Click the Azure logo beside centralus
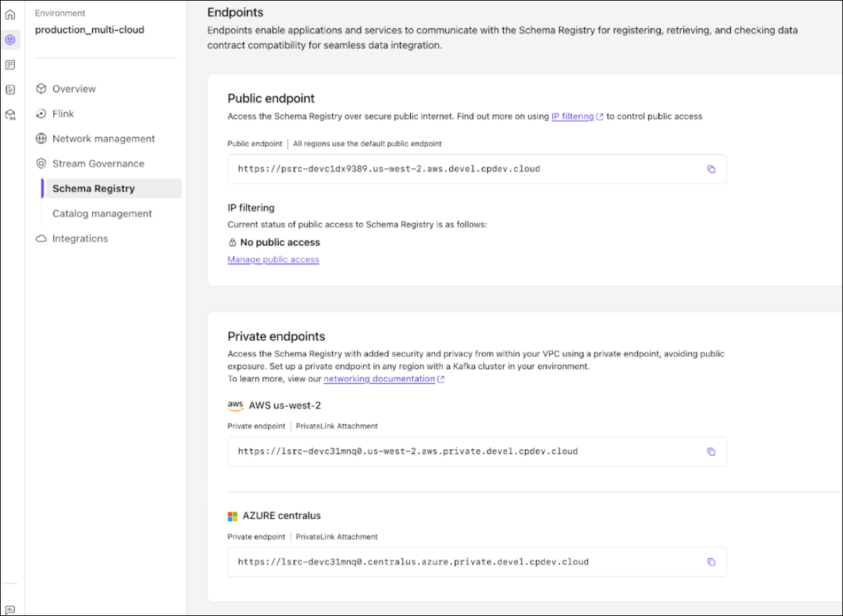Viewport: 843px width, 616px height. tap(232, 515)
